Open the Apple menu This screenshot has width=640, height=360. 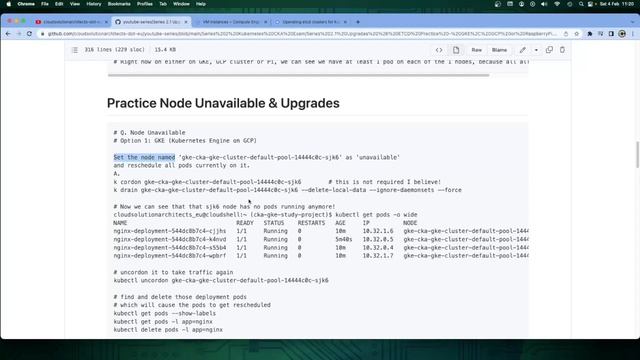coord(9,4)
